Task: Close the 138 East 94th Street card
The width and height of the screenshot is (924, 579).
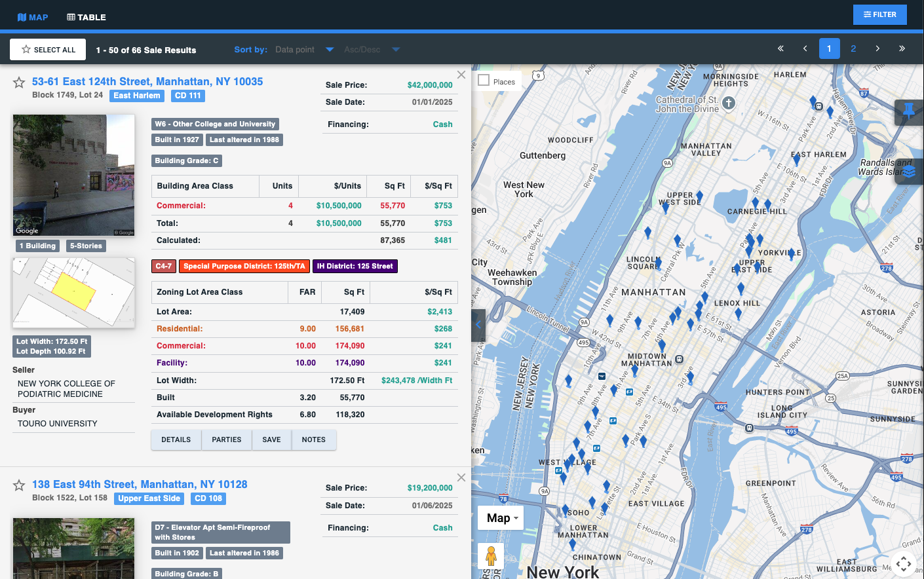Action: pos(461,477)
